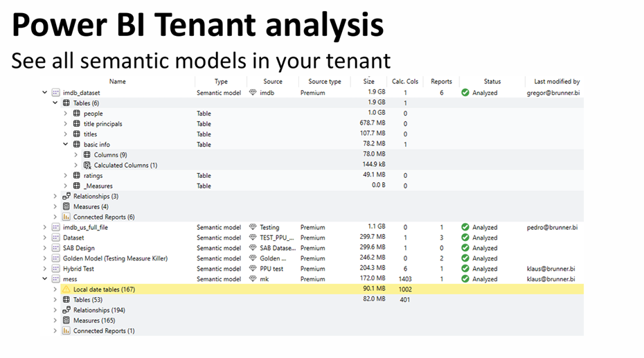644x358 pixels.
Task: Sort by the Size column header
Action: 368,82
